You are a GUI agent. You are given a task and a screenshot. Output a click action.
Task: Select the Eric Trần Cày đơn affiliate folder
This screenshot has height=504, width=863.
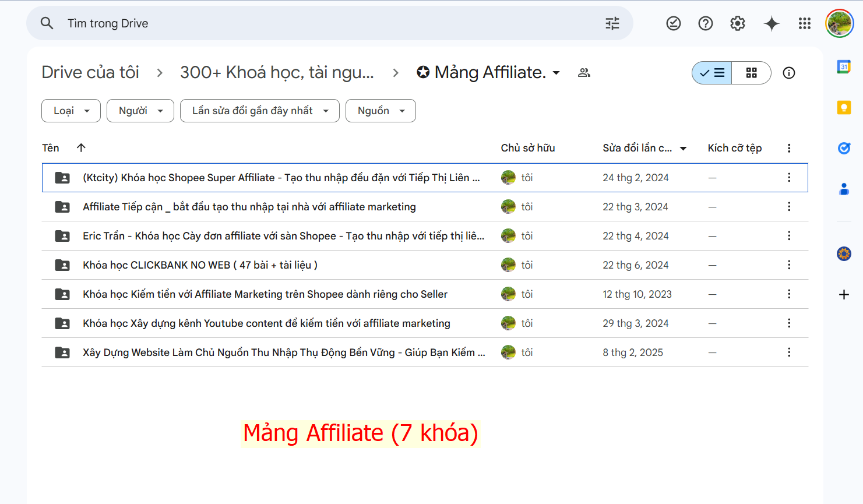[425, 236]
